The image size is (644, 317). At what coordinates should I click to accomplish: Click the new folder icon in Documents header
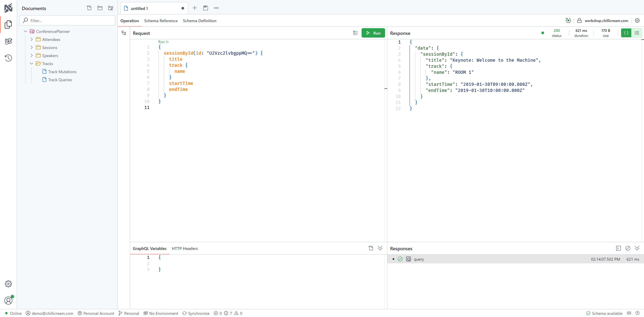[100, 8]
